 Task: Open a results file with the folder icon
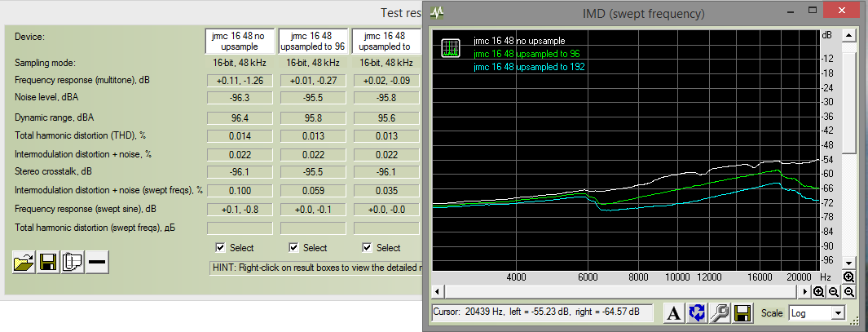[24, 262]
